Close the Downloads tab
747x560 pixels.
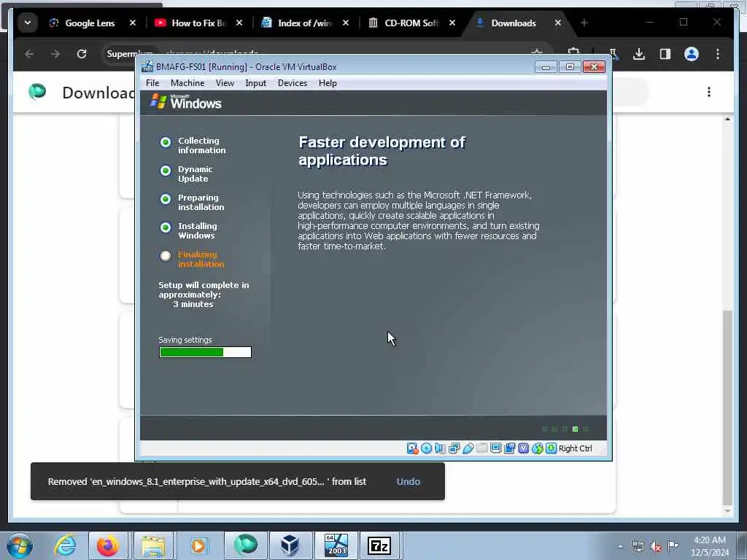point(558,23)
